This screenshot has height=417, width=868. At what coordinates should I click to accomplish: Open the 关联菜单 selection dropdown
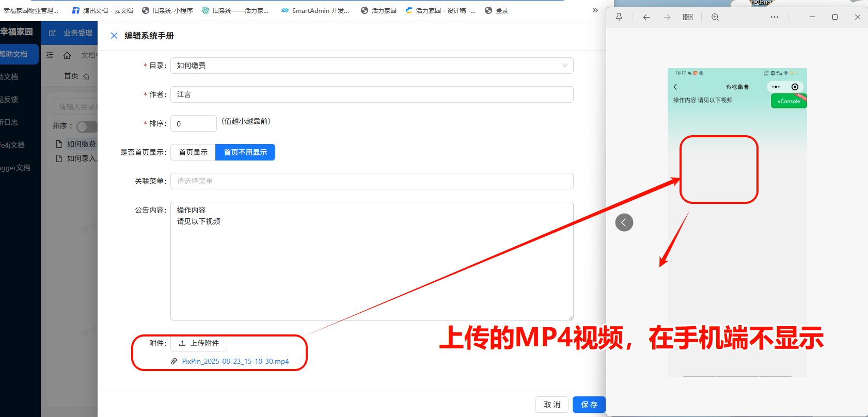point(372,181)
